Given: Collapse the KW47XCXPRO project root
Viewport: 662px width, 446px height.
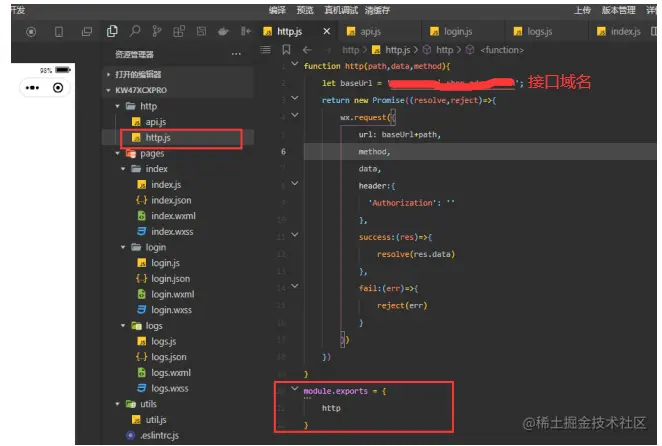Looking at the screenshot, I should (109, 90).
